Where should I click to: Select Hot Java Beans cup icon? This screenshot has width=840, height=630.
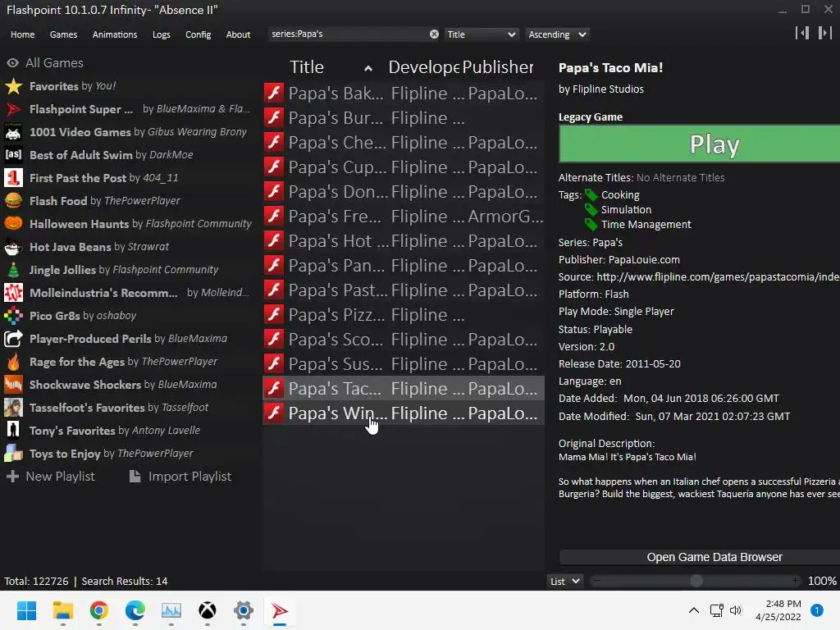point(13,247)
